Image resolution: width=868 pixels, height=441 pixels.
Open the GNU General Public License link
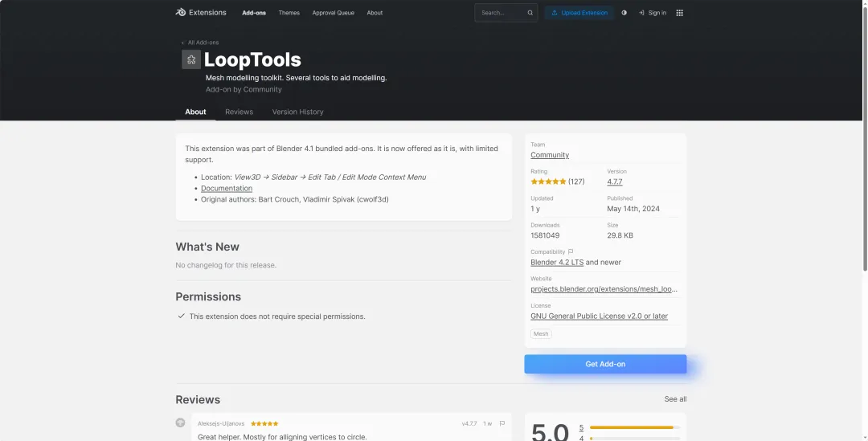(x=599, y=316)
